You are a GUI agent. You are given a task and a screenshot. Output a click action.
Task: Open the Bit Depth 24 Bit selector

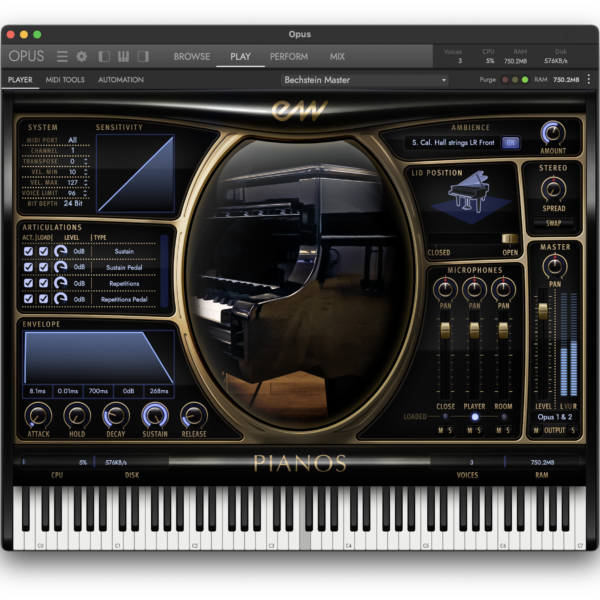pyautogui.click(x=73, y=204)
